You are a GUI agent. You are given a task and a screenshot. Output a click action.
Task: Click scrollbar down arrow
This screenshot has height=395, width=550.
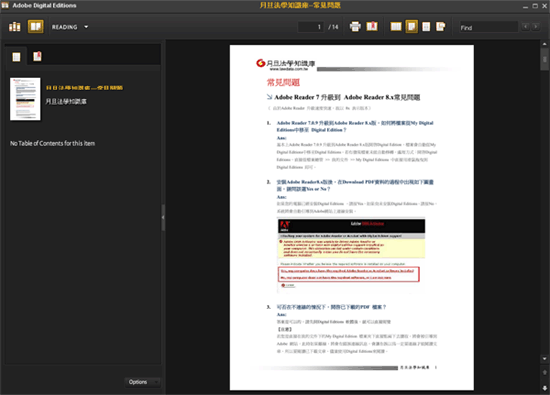click(x=544, y=359)
